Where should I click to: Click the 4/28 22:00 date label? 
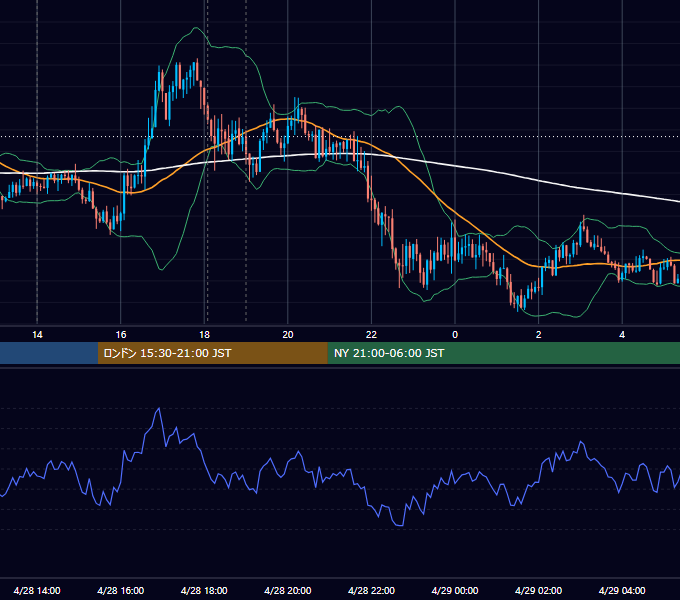(x=371, y=590)
